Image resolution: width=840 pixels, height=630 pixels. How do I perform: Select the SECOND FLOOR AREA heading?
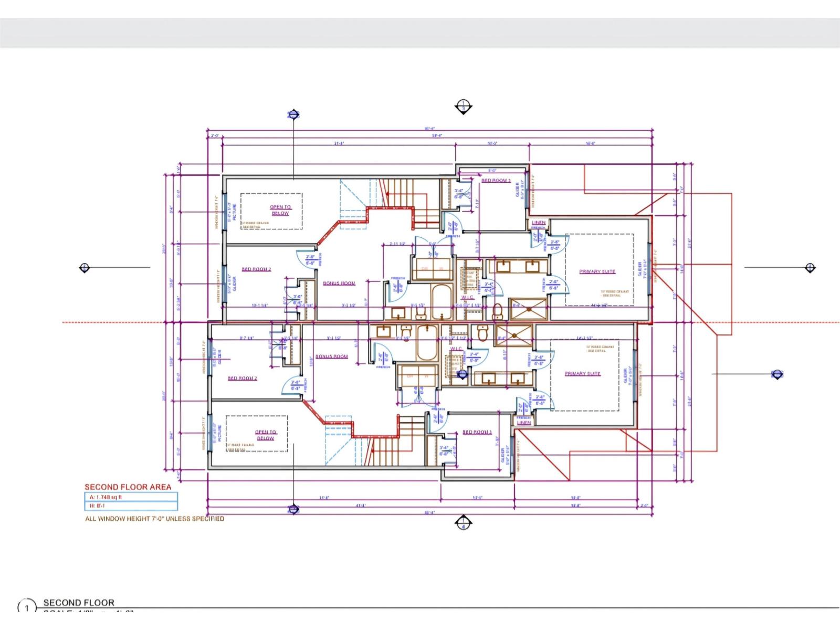coord(128,487)
